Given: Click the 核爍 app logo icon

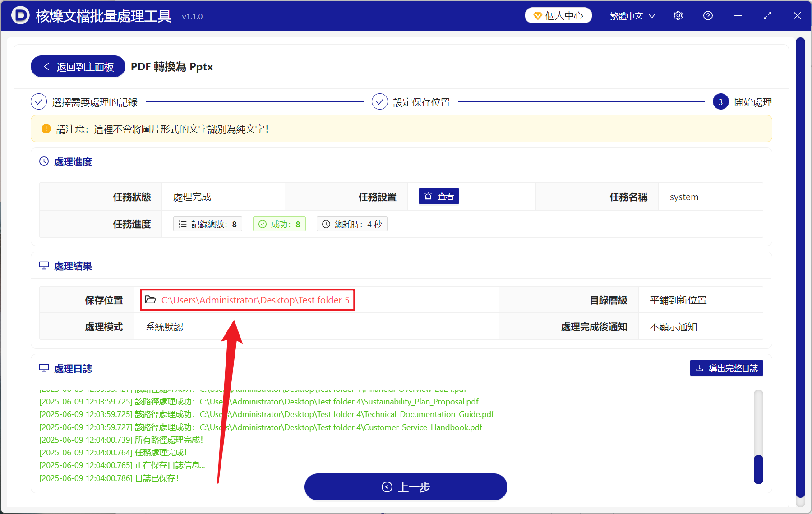Looking at the screenshot, I should (x=20, y=15).
